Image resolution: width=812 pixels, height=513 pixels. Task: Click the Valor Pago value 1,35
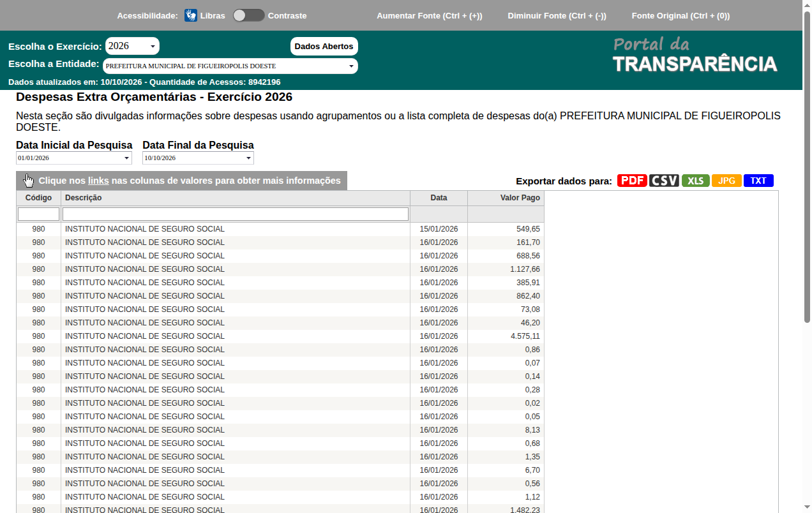point(532,457)
